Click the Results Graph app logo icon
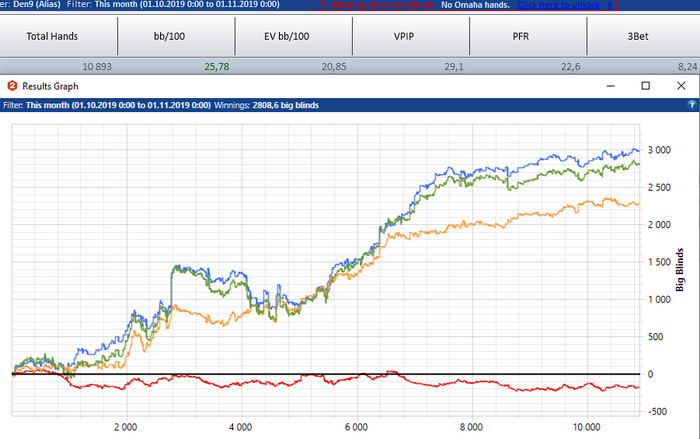The width and height of the screenshot is (700, 439). point(12,86)
